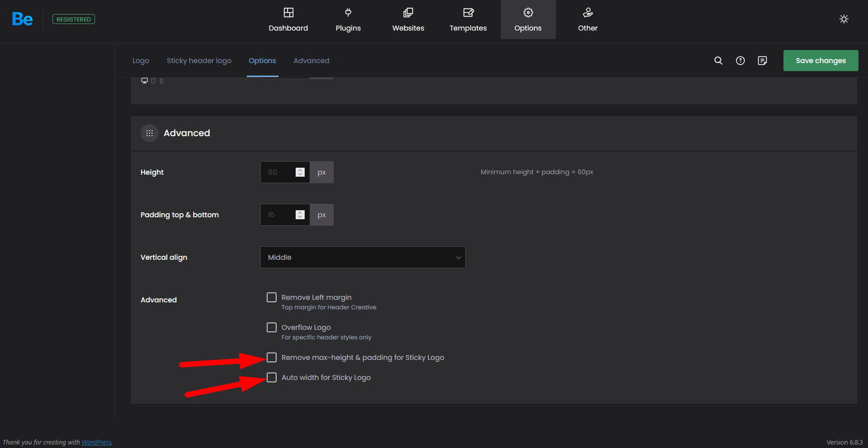Enable Remove max-height & padding for Sticky Logo

[x=272, y=357]
